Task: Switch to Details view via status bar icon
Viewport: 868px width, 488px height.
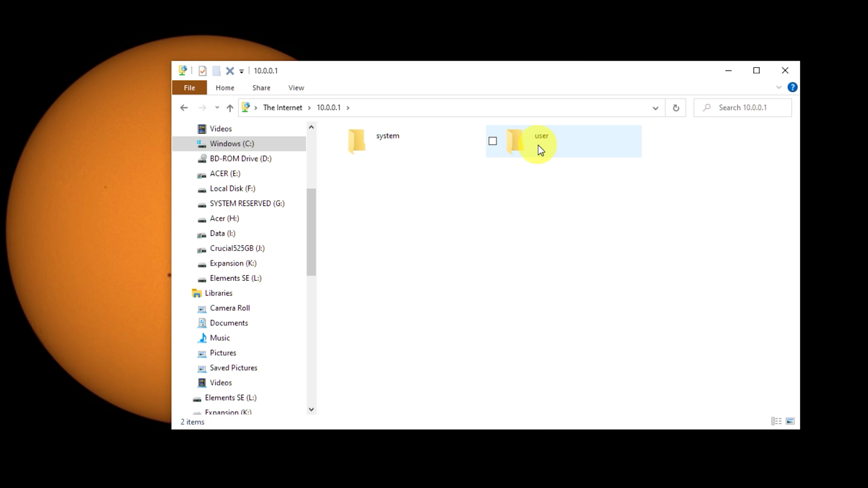Action: pyautogui.click(x=776, y=421)
